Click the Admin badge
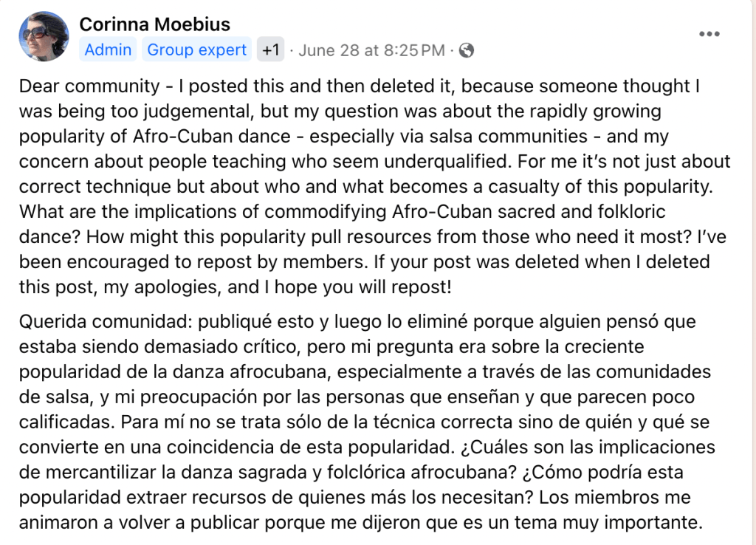 108,49
